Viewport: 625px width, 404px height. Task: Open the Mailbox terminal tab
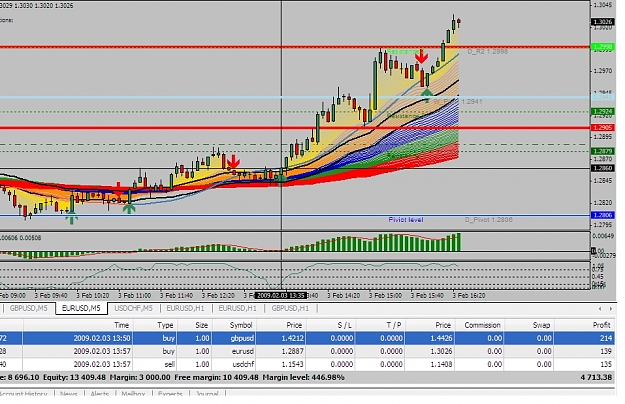pos(133,394)
